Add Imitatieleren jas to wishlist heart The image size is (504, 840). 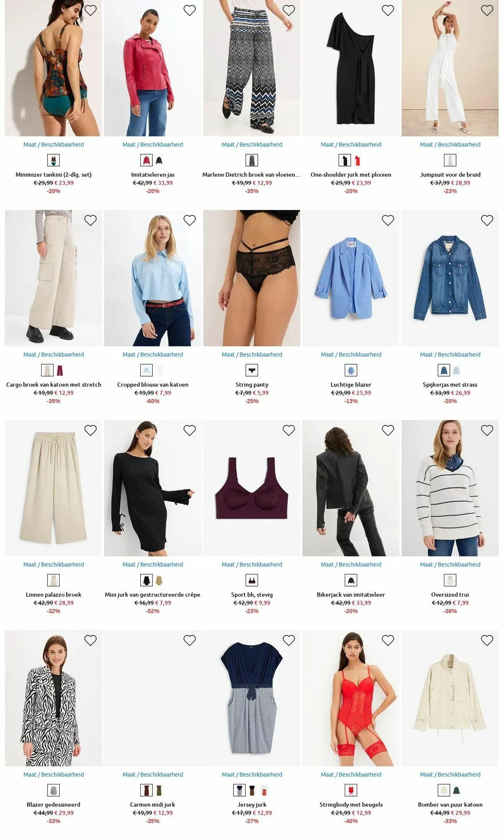click(x=190, y=10)
